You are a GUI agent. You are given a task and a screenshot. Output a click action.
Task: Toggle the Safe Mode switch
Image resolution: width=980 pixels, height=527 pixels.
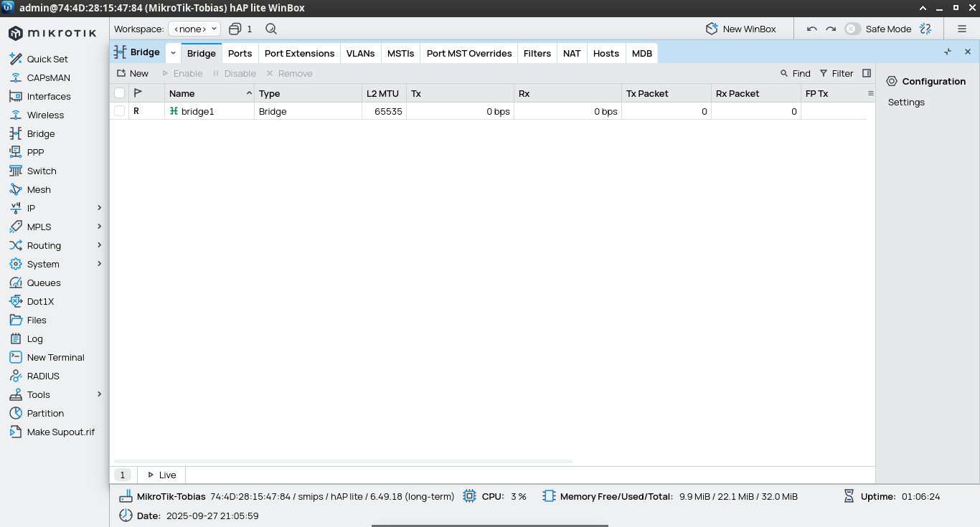[x=852, y=29]
